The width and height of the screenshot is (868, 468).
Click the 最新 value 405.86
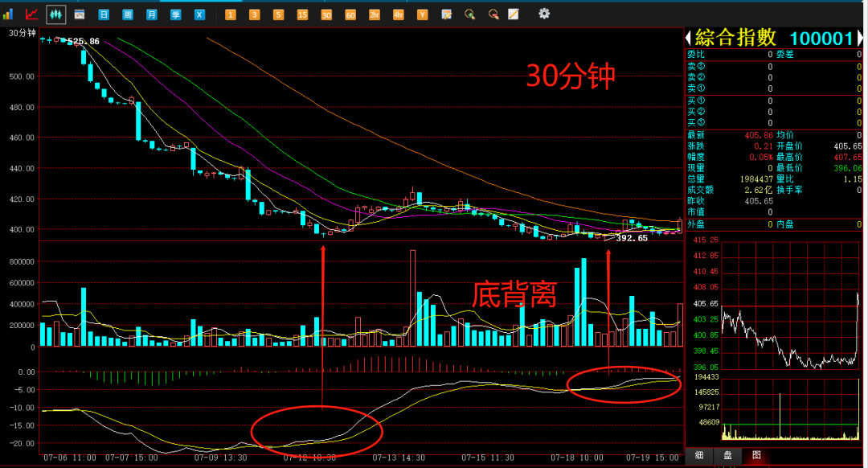click(x=759, y=135)
